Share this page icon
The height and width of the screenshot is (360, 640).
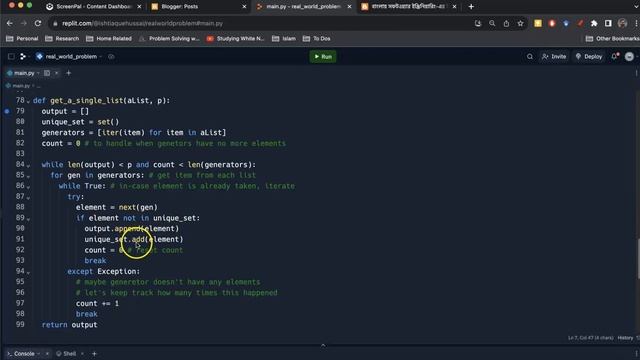(x=506, y=23)
